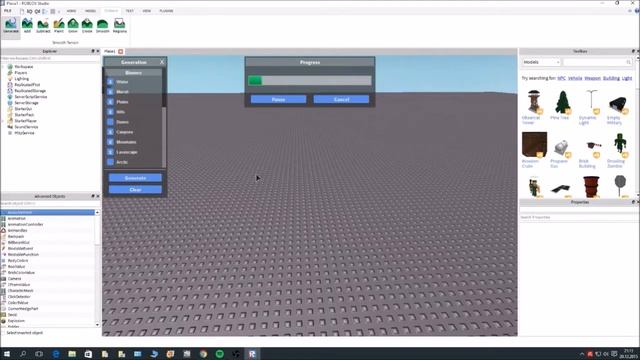Toggle the Water biome checkbox
Viewport: 640px width, 360px height.
pyautogui.click(x=110, y=82)
